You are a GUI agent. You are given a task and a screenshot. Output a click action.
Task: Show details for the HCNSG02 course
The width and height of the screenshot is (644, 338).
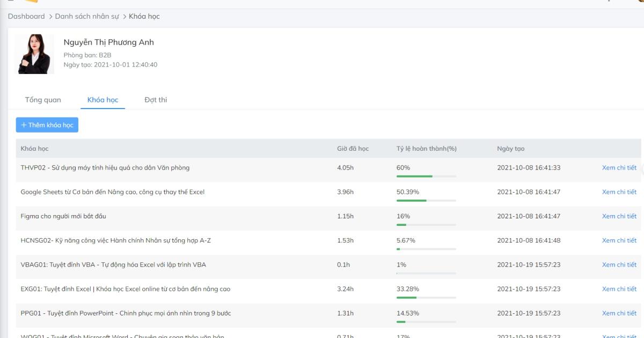pyautogui.click(x=619, y=240)
